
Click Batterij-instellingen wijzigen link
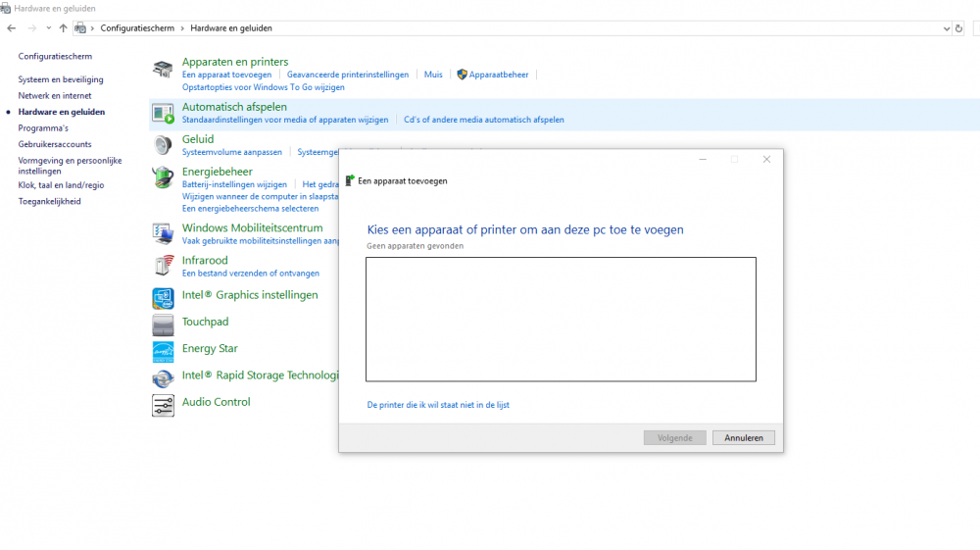(x=234, y=184)
